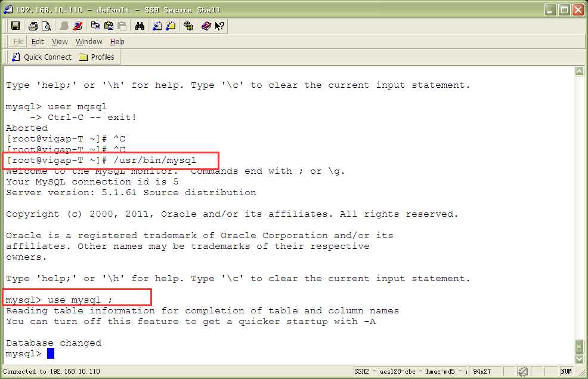Minimize the SSH Secure Shell window

click(550, 10)
